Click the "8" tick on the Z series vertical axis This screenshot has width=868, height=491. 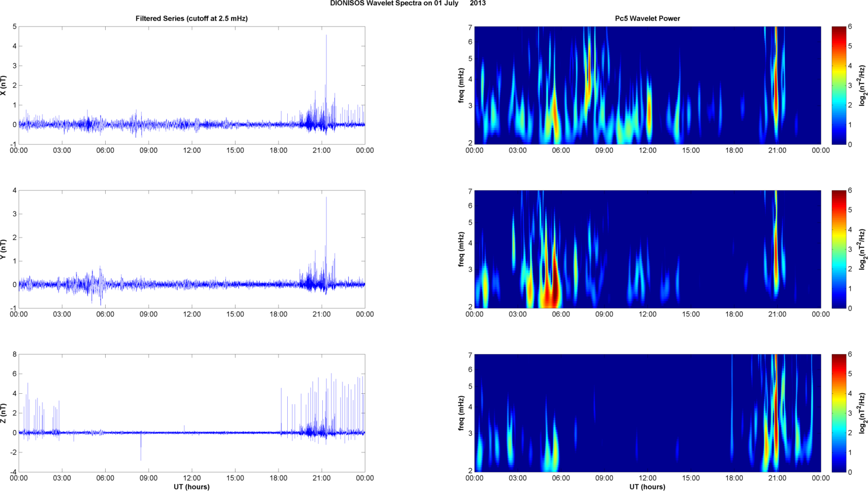[x=14, y=354]
